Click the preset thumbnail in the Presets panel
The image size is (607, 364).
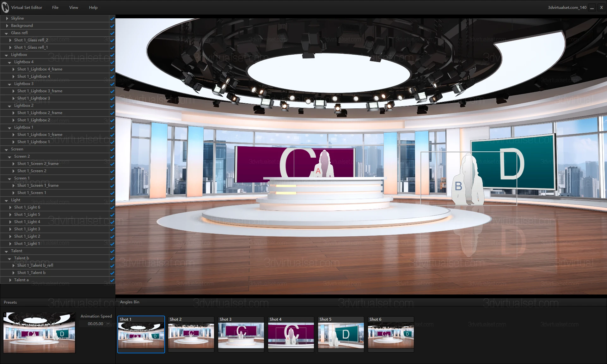tap(39, 332)
